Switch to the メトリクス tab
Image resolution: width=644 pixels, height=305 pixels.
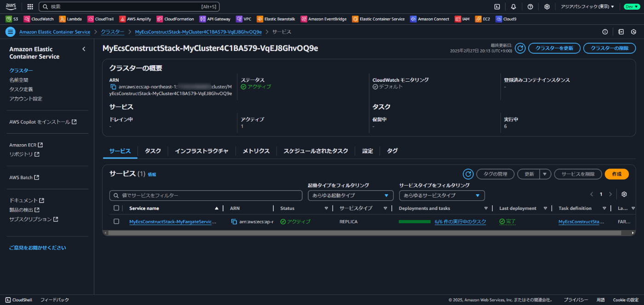256,151
